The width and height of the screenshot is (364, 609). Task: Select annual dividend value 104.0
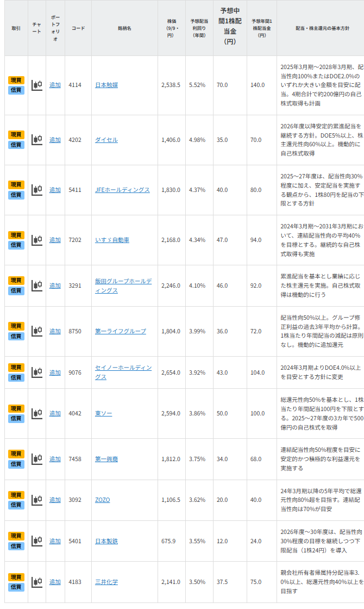[x=258, y=372]
